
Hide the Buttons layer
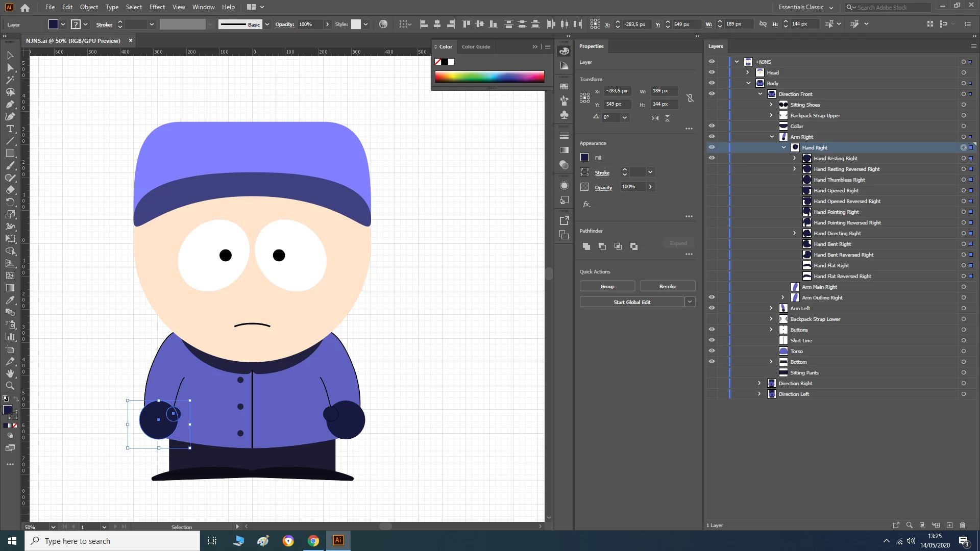(712, 330)
